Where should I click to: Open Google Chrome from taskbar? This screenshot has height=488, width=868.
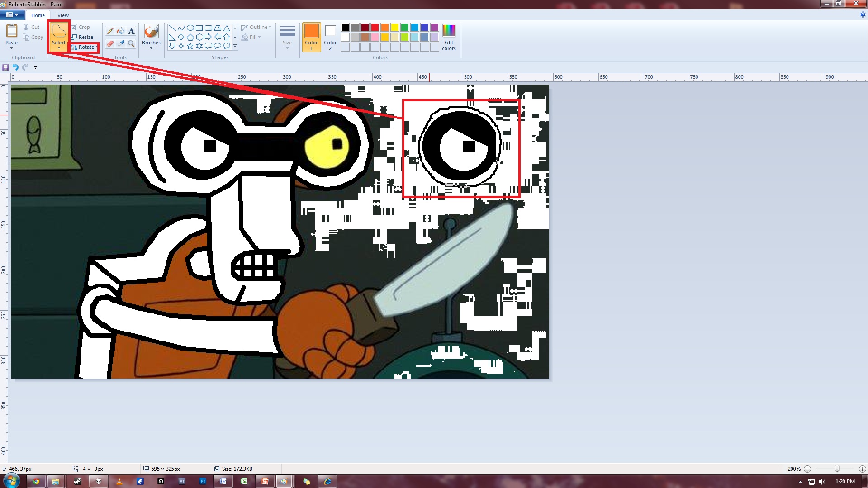click(x=36, y=481)
